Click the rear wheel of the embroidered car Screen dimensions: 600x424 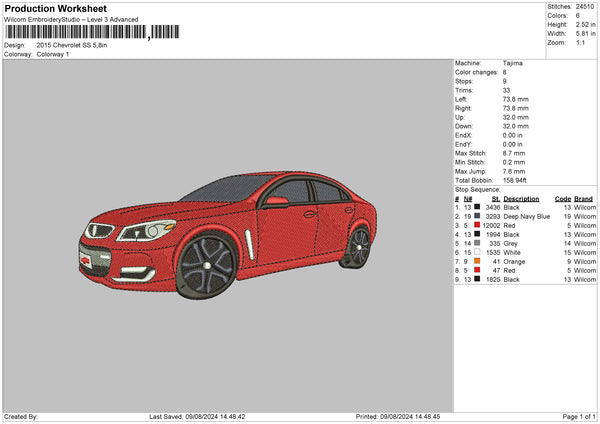357,246
